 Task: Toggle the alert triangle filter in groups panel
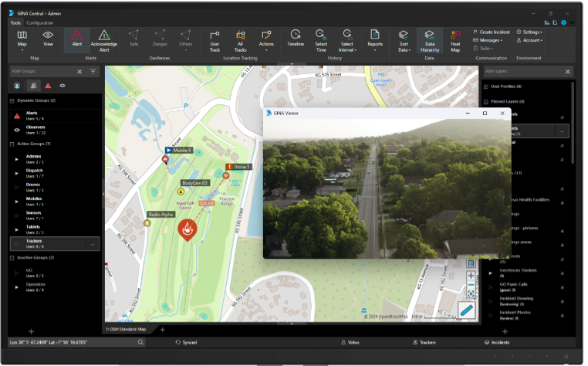[48, 86]
